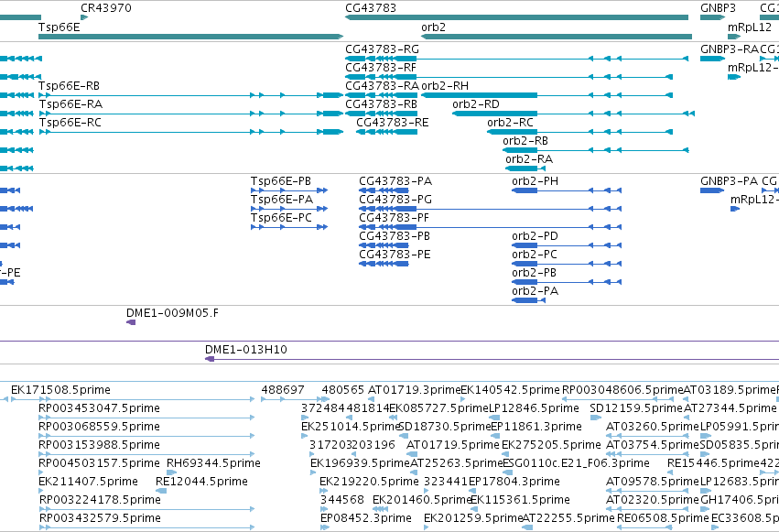
Task: Open the RP003432579.5prime EST label
Action: click(100, 518)
